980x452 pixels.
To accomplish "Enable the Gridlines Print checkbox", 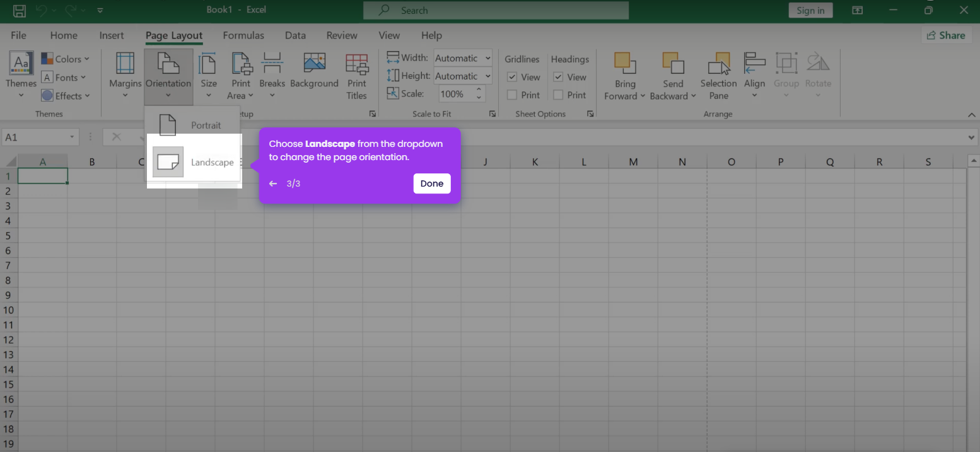I will coord(512,95).
